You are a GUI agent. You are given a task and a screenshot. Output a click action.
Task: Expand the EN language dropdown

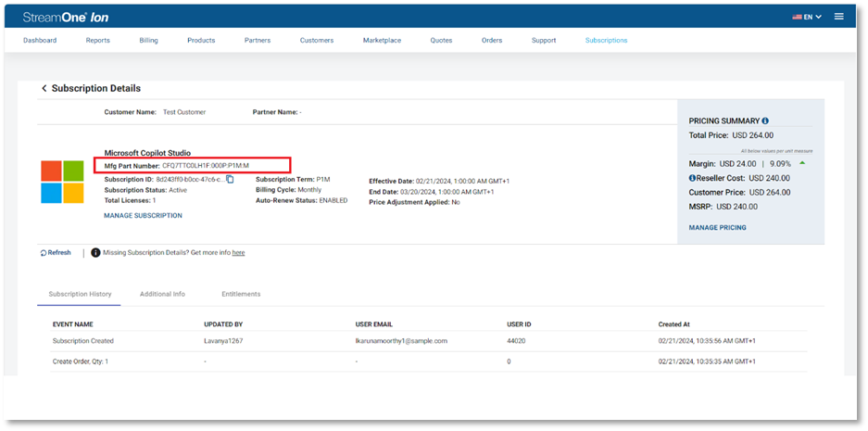point(812,18)
